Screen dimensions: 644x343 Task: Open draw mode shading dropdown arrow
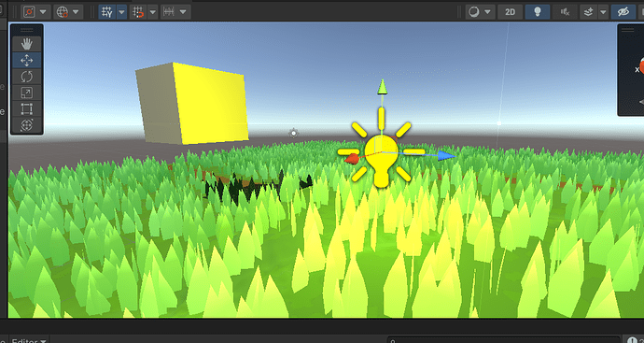pyautogui.click(x=487, y=12)
